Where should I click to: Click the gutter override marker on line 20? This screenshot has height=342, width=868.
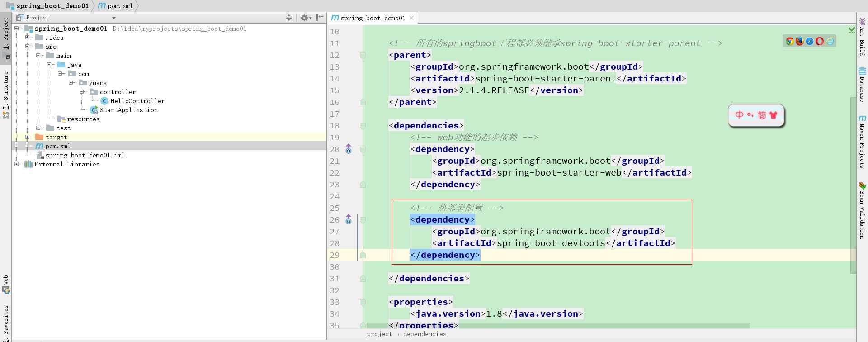click(349, 149)
